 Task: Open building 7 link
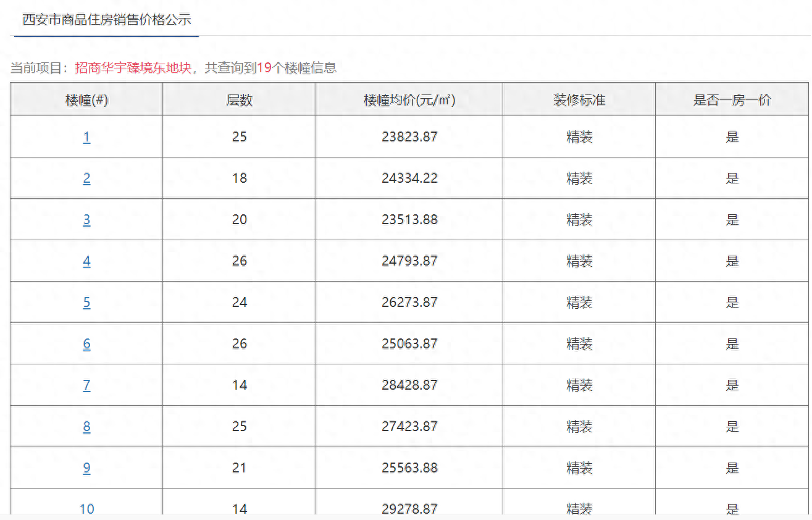click(86, 385)
